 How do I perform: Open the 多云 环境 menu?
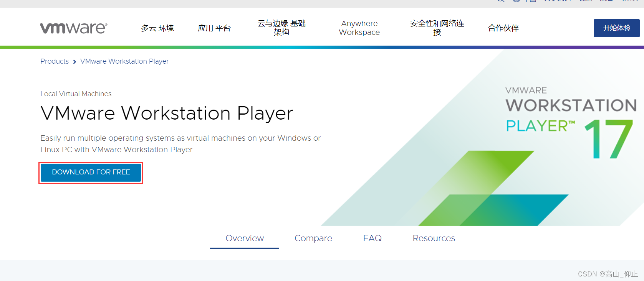pos(157,28)
